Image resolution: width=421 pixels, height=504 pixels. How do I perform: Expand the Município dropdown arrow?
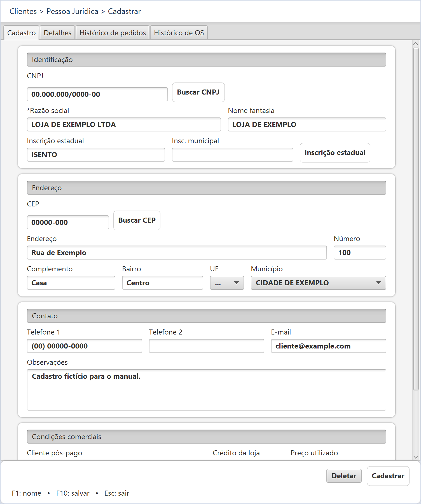(378, 283)
